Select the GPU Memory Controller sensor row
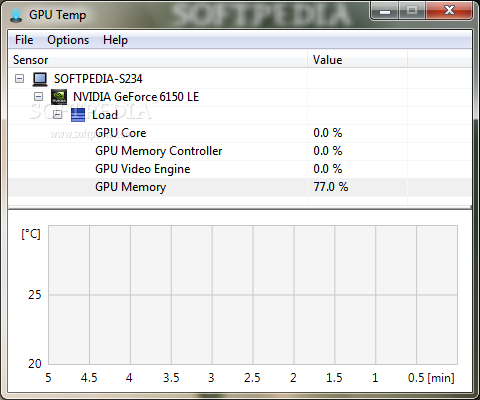The image size is (480, 400). [x=240, y=151]
